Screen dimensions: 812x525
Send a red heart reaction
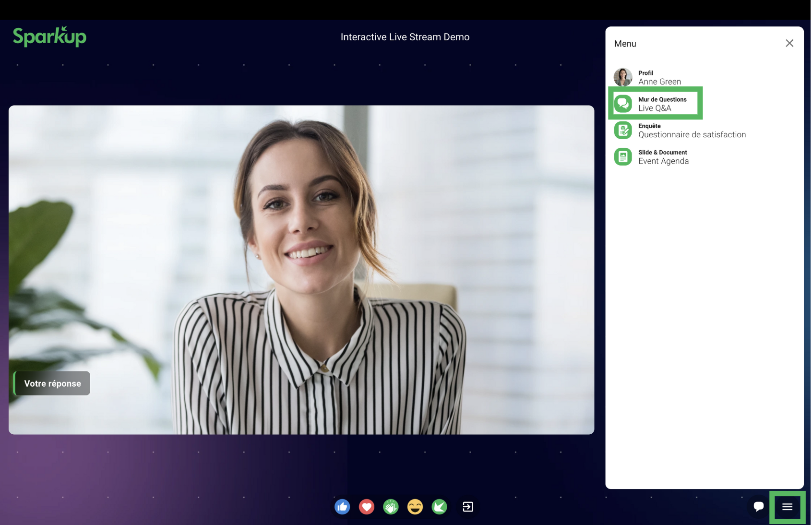(367, 507)
